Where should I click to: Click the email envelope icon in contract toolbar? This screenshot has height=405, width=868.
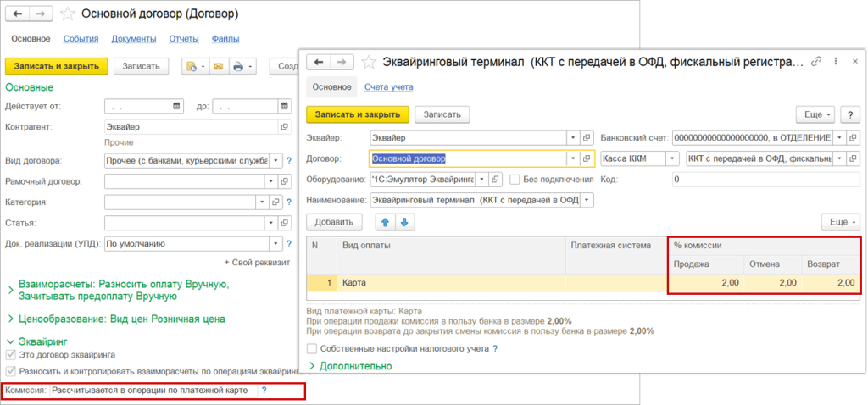point(217,66)
